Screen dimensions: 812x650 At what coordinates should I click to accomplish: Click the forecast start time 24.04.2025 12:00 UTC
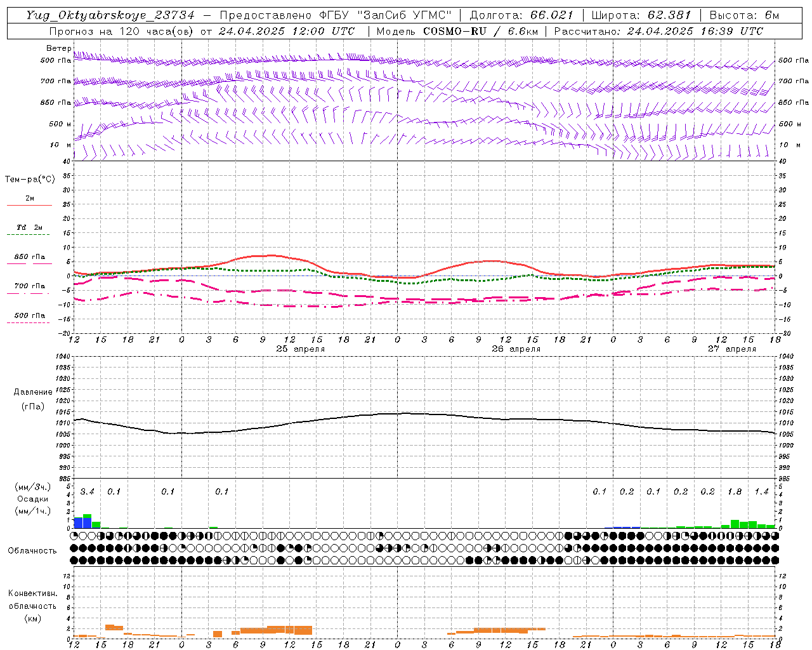click(x=287, y=31)
